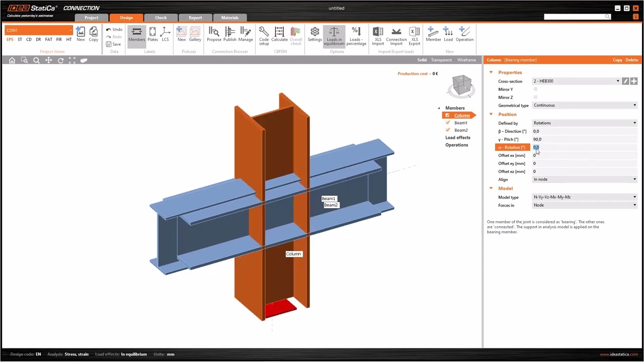Toggle the Beam2 visibility checkbox
This screenshot has height=362, width=644.
coord(448,130)
